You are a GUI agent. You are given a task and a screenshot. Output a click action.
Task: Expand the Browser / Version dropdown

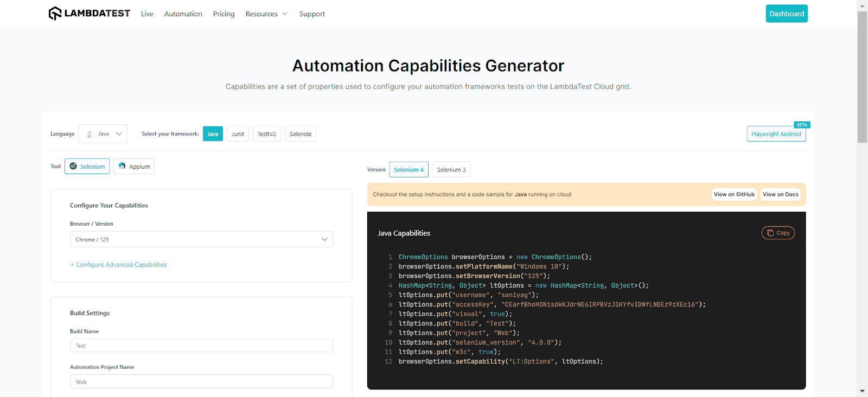pos(201,239)
